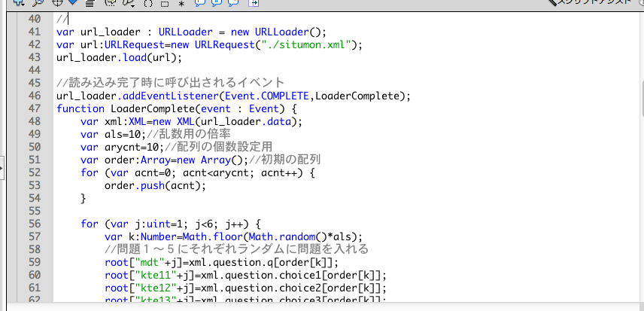Screen dimensions: 644x311
Task: Click "var arycnt=10;" on line 50
Action: [x=123, y=147]
